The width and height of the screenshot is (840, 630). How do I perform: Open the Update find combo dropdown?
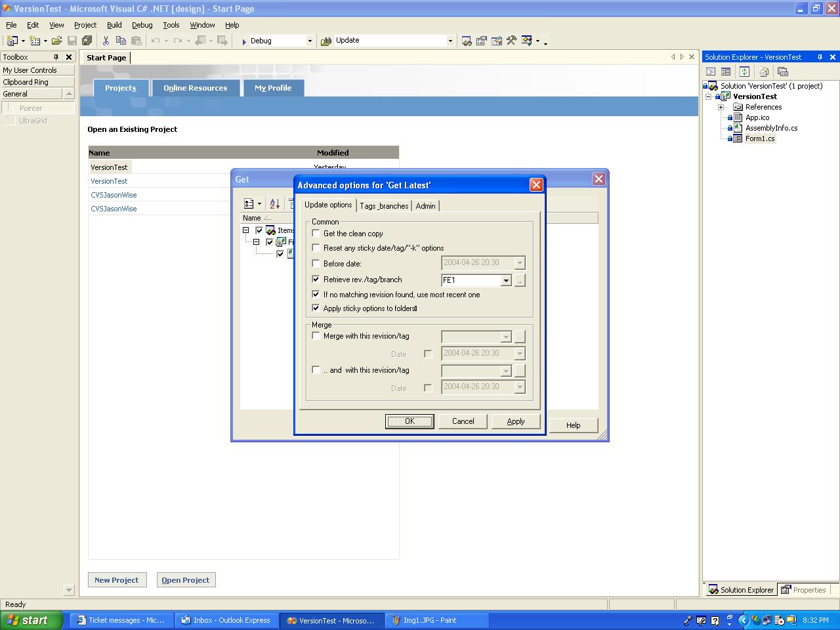point(450,41)
